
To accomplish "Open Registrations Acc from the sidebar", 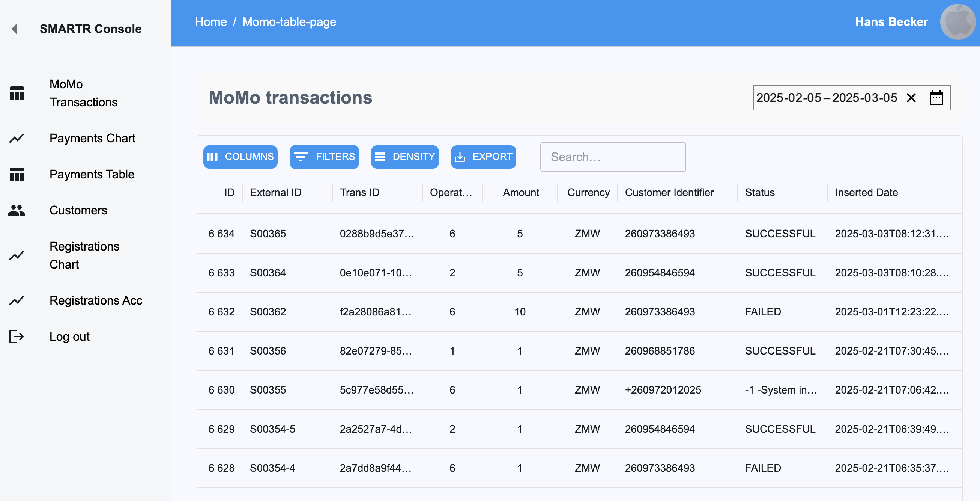I will [x=96, y=300].
